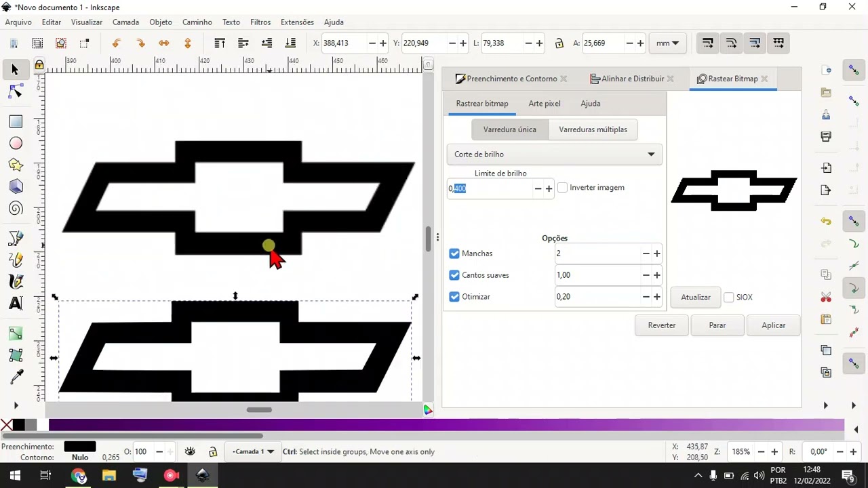Image resolution: width=868 pixels, height=488 pixels.
Task: Click the Undo icon in right toolbar
Action: [826, 222]
